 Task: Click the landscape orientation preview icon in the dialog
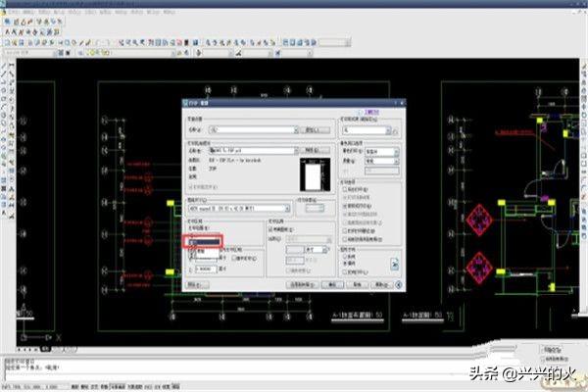click(394, 265)
